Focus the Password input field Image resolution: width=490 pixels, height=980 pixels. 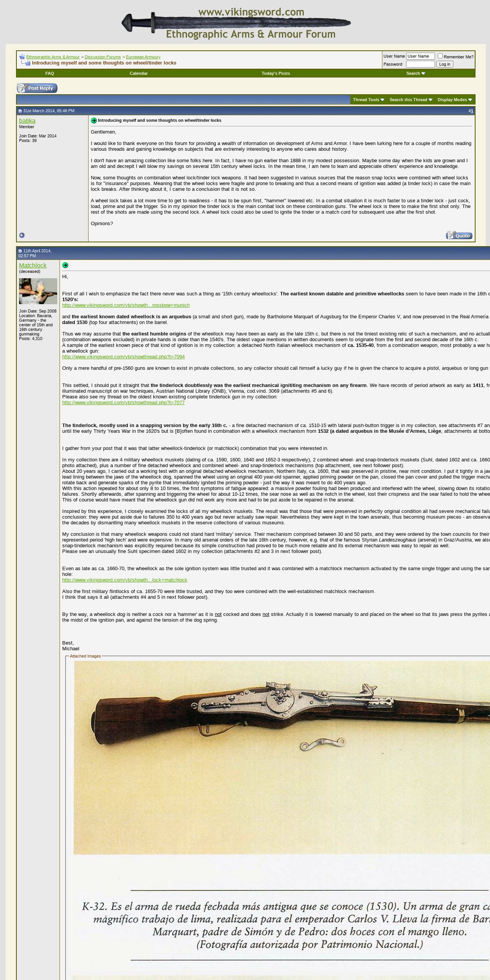[421, 64]
